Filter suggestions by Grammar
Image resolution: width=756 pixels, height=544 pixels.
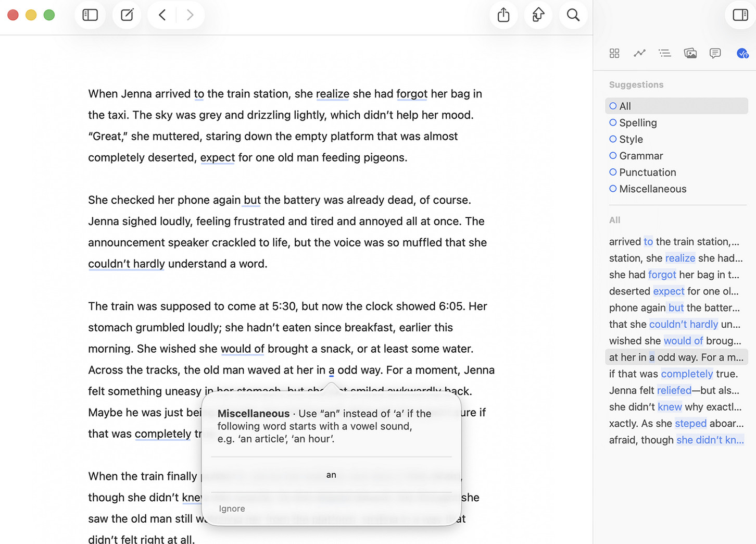[641, 156]
